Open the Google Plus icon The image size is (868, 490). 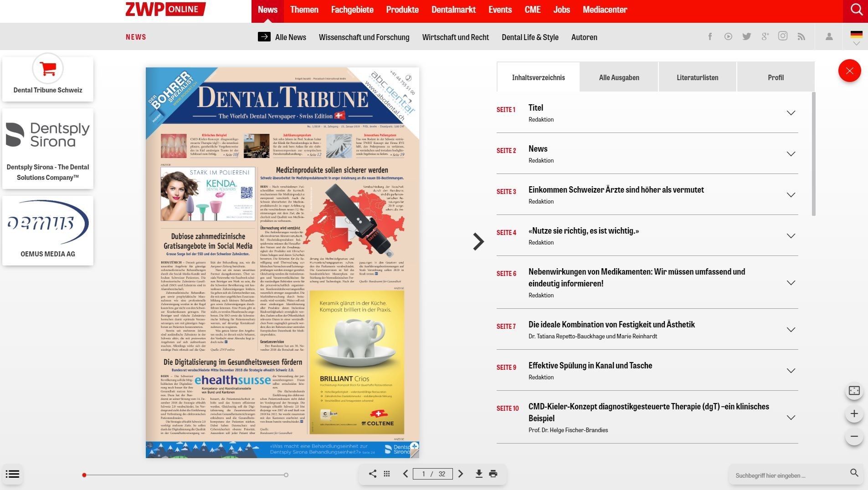coord(765,36)
